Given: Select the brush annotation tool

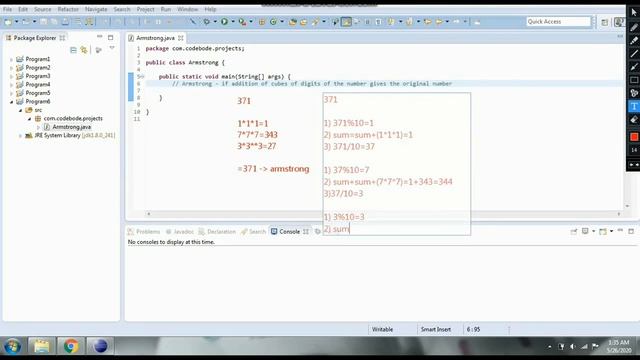Looking at the screenshot, I should [634, 67].
